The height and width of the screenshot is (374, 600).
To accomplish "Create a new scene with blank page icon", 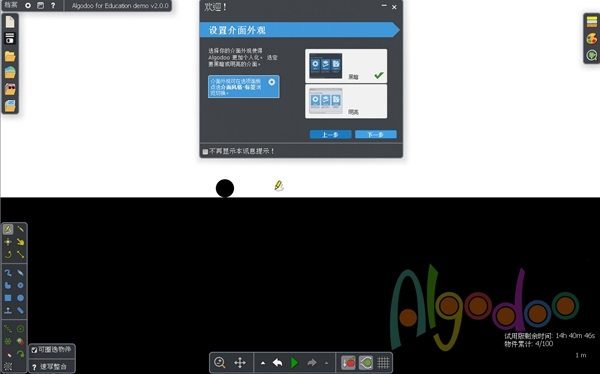I will click(10, 22).
